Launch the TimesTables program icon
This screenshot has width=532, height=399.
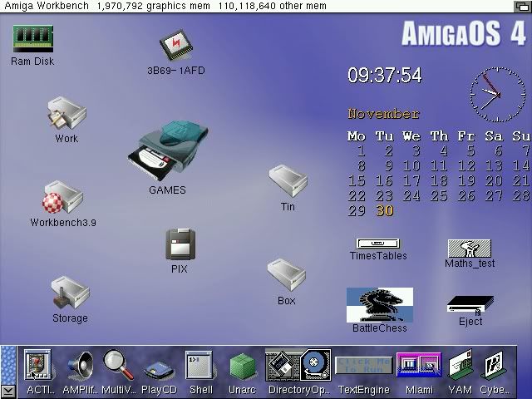tap(378, 244)
